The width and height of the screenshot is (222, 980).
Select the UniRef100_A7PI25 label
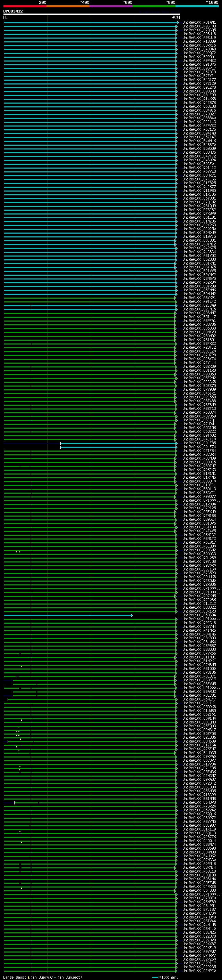pyautogui.click(x=199, y=508)
